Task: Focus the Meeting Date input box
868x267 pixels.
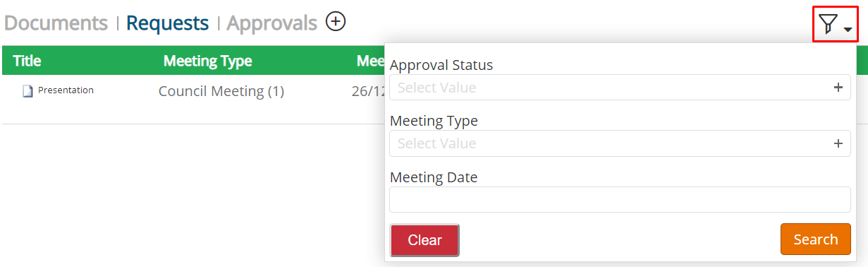Action: (620, 199)
